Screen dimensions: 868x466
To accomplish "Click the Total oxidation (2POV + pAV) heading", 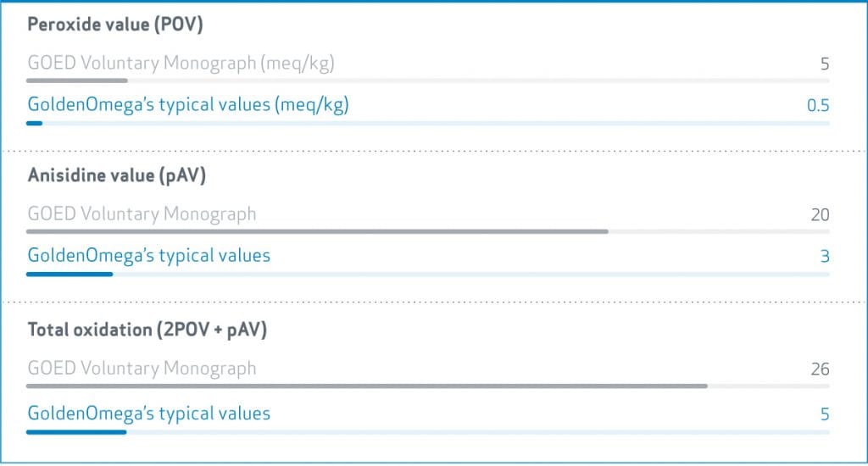I will pos(147,330).
